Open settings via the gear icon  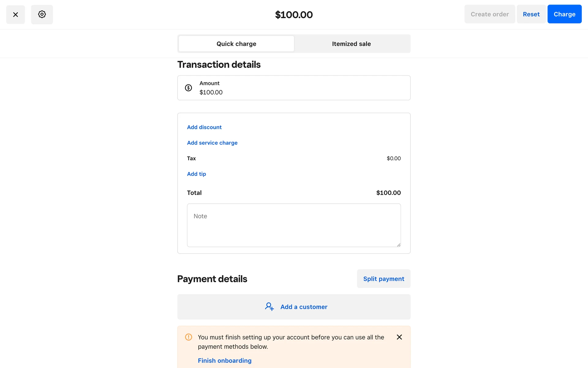[x=42, y=14]
